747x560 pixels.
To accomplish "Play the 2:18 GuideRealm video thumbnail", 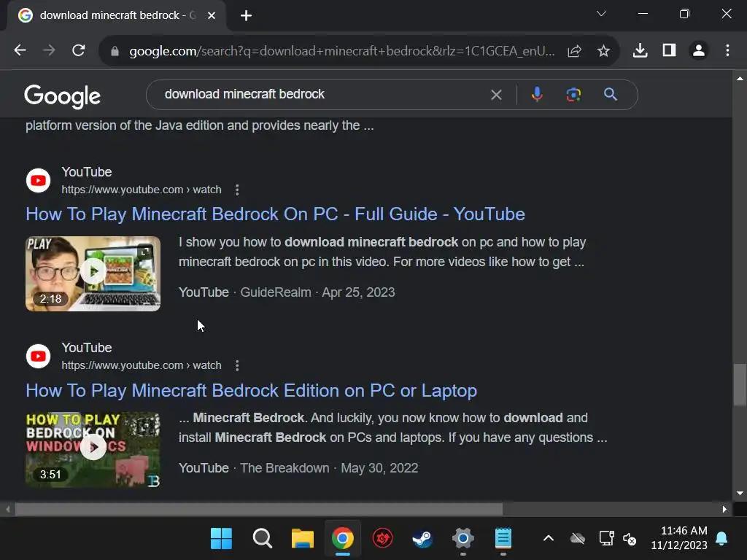I will point(93,274).
